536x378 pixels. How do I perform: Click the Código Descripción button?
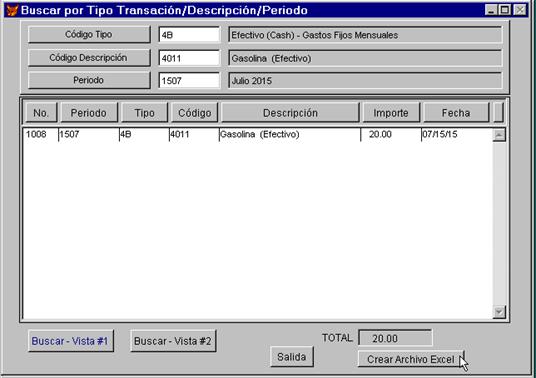click(89, 58)
